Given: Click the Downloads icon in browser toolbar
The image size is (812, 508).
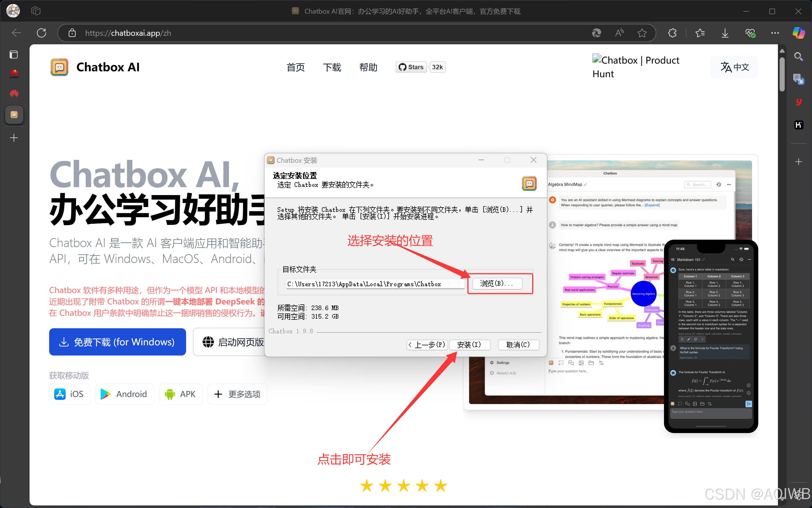Looking at the screenshot, I should (x=725, y=33).
